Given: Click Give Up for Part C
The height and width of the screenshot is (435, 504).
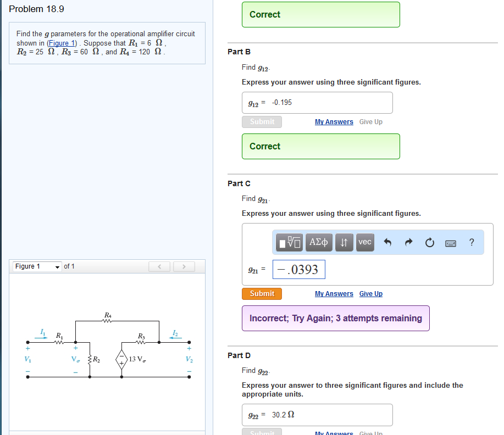Looking at the screenshot, I should click(370, 293).
